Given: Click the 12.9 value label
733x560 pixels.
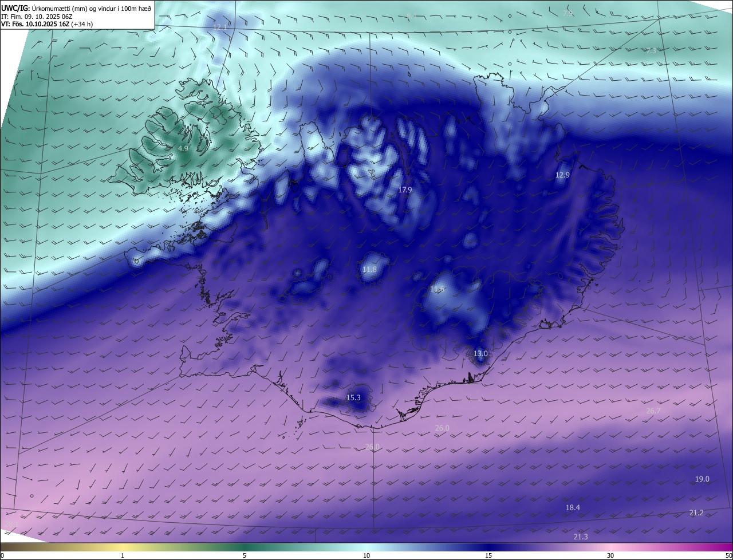Looking at the screenshot, I should [562, 175].
